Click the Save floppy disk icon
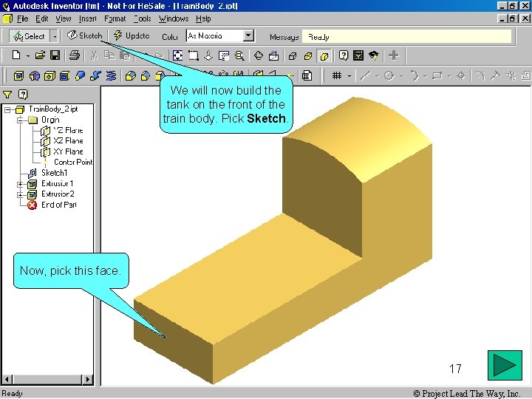This screenshot has width=532, height=399. (55, 55)
